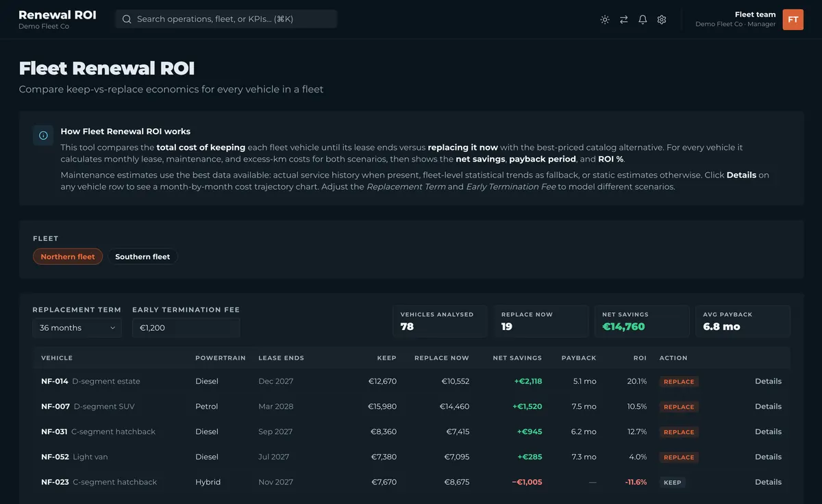This screenshot has width=822, height=504.
Task: Click the Payback column header
Action: 579,358
